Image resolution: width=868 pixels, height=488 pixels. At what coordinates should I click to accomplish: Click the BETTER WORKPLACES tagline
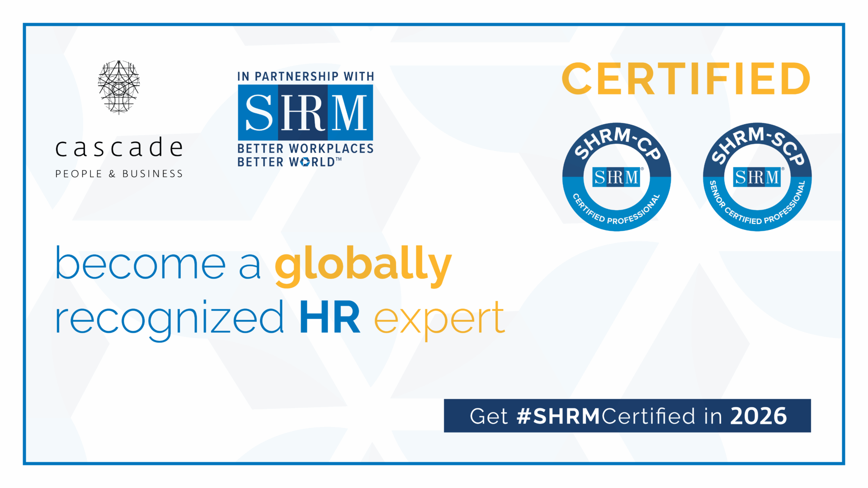(306, 149)
